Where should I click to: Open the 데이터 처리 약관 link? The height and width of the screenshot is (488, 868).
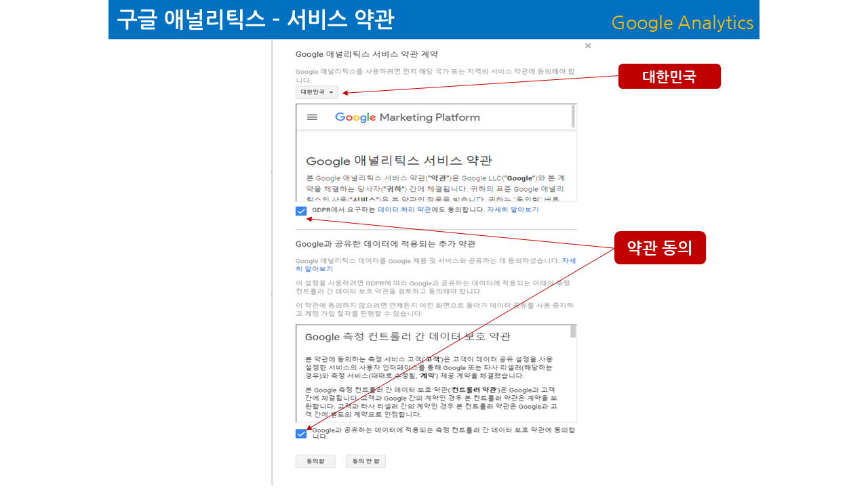[x=404, y=210]
